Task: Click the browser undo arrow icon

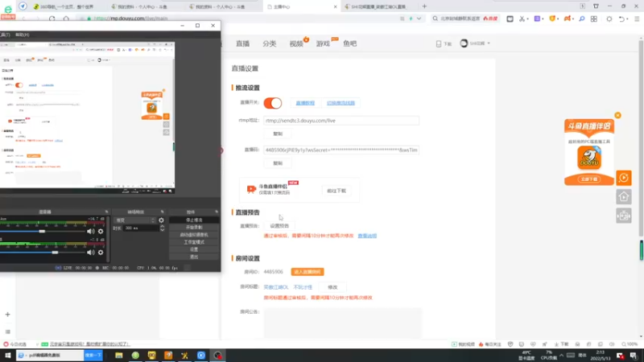Action: point(621,19)
